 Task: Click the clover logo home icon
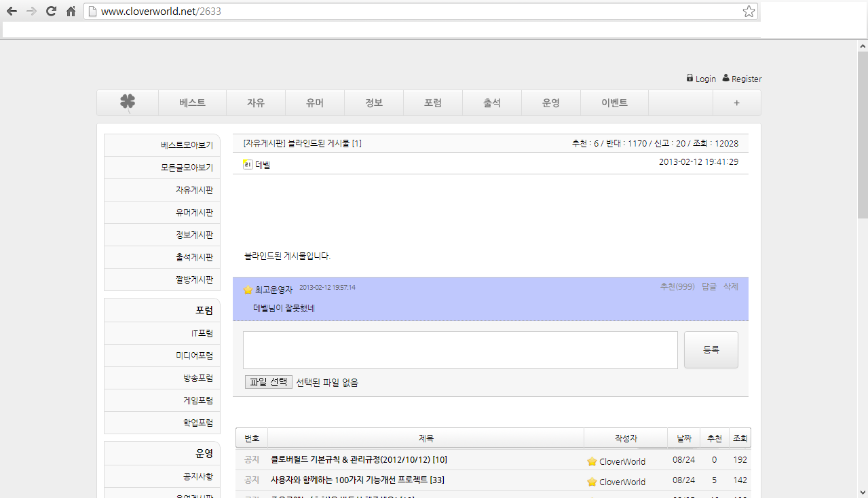point(128,102)
